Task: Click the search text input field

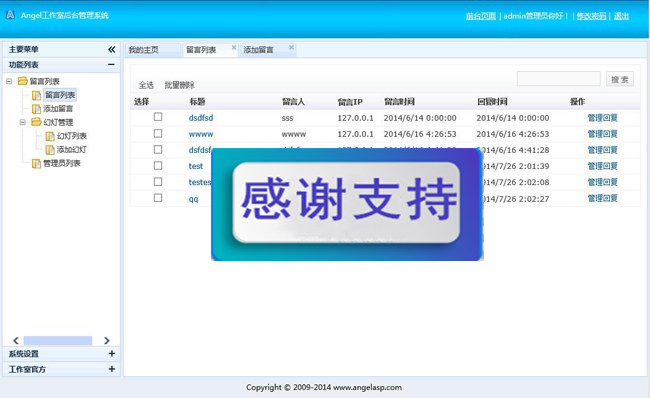Action: (x=558, y=79)
